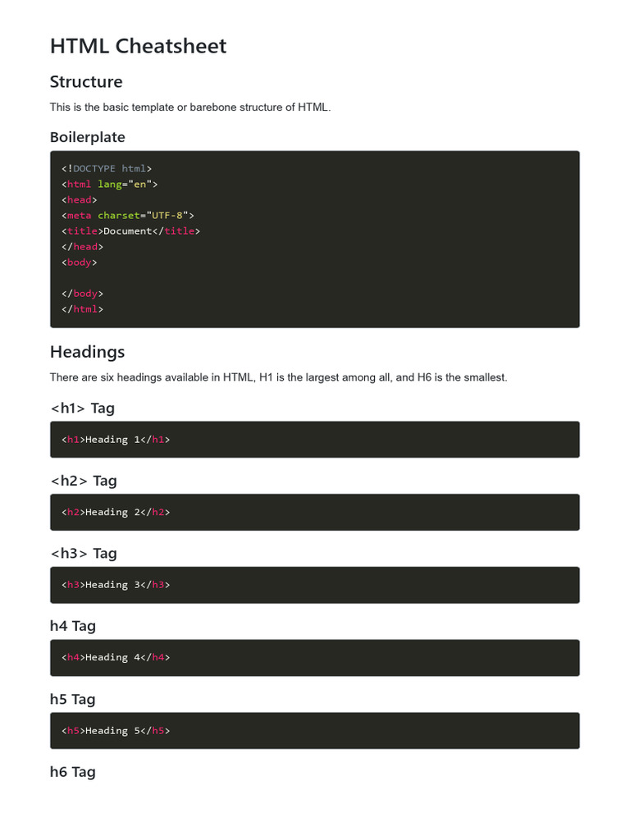Viewport: 630px width, 840px height.
Task: Click the six headings description paragraph
Action: point(279,377)
